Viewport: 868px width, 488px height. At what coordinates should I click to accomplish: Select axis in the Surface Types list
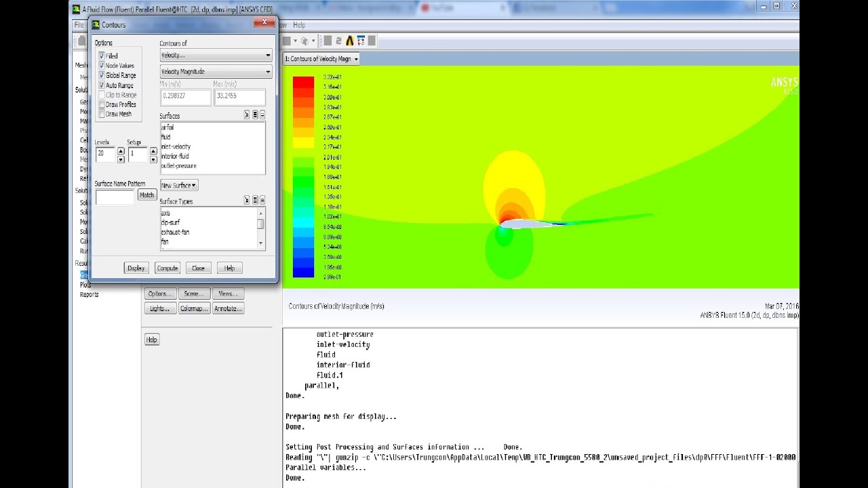pos(165,213)
